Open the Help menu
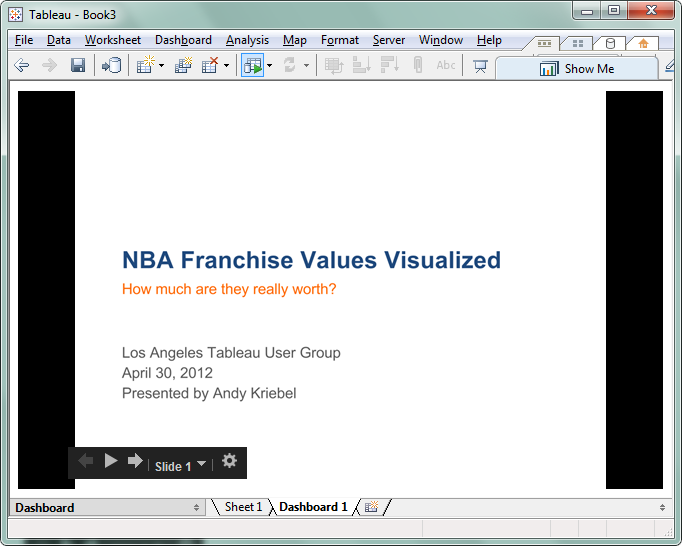 tap(489, 40)
